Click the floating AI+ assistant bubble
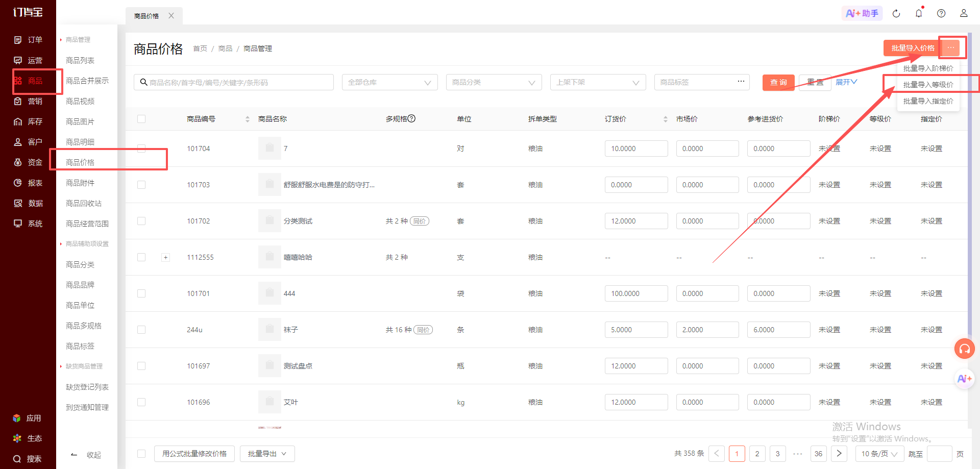Screen dimensions: 980x469 [965, 379]
